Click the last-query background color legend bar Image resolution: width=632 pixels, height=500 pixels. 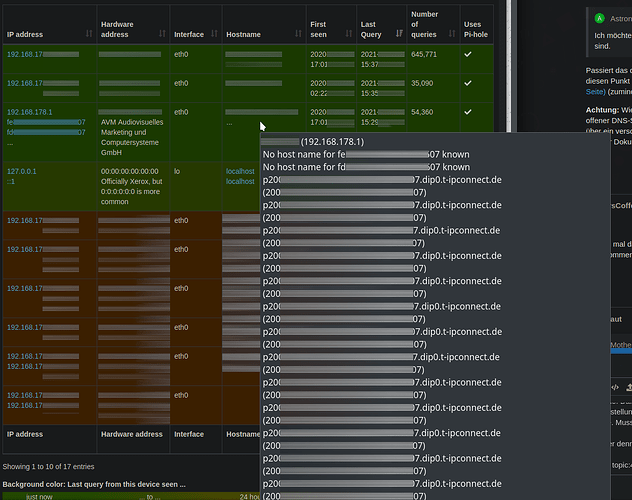(x=130, y=496)
